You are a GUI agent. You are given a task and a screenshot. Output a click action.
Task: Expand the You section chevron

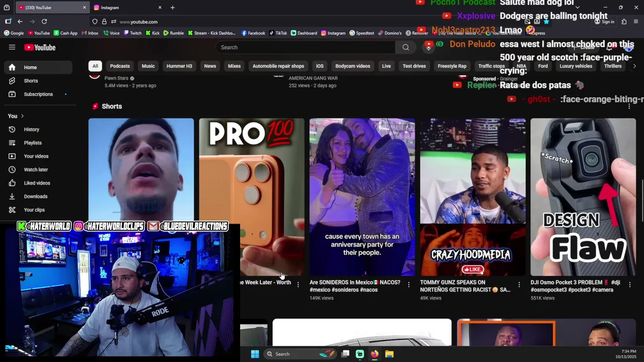point(22,116)
